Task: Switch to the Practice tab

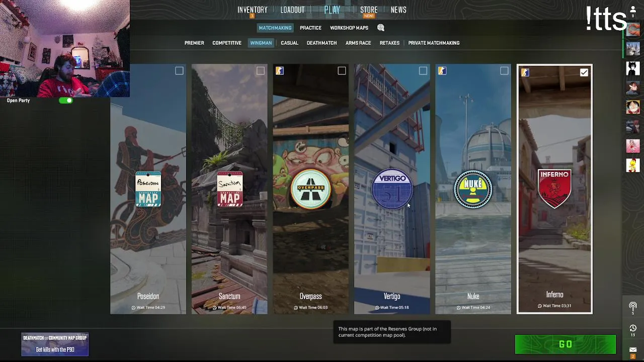Action: [310, 28]
